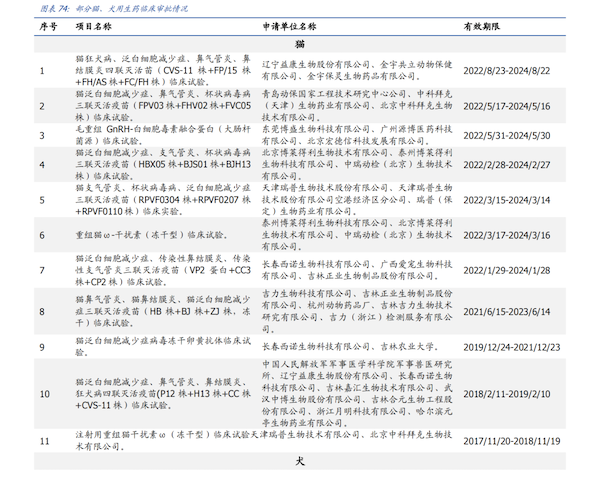The height and width of the screenshot is (478, 600).
Task: Click applicant '北京博莱得利生物技术有限公司' in row 4
Action: [325, 153]
